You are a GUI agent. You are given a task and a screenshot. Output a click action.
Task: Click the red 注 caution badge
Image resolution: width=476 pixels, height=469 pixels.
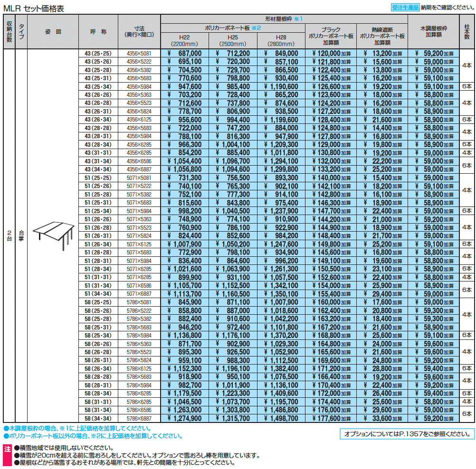pyautogui.click(x=7, y=448)
